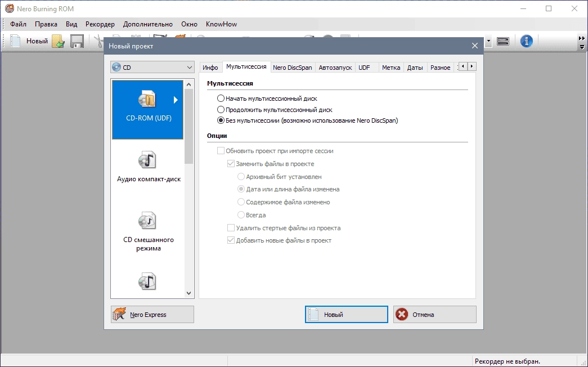This screenshot has height=367, width=588.
Task: Click the Save floppy disk toolbar icon
Action: coord(77,41)
